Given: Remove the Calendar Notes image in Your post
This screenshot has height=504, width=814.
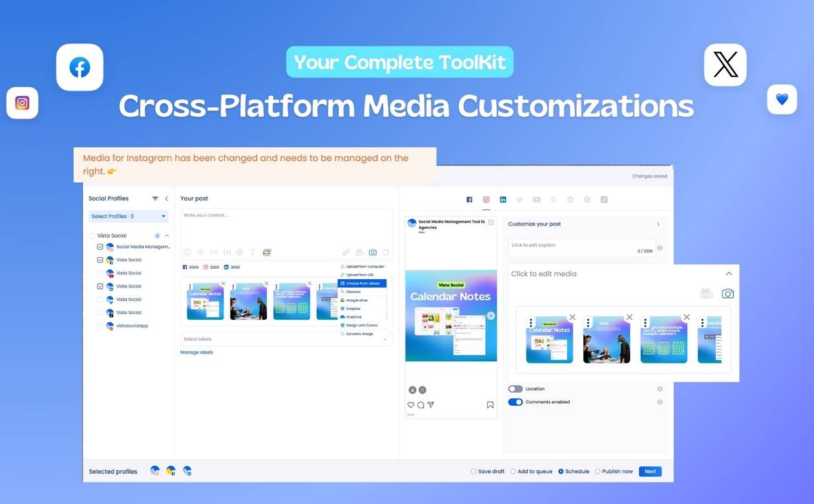Looking at the screenshot, I should [x=223, y=284].
